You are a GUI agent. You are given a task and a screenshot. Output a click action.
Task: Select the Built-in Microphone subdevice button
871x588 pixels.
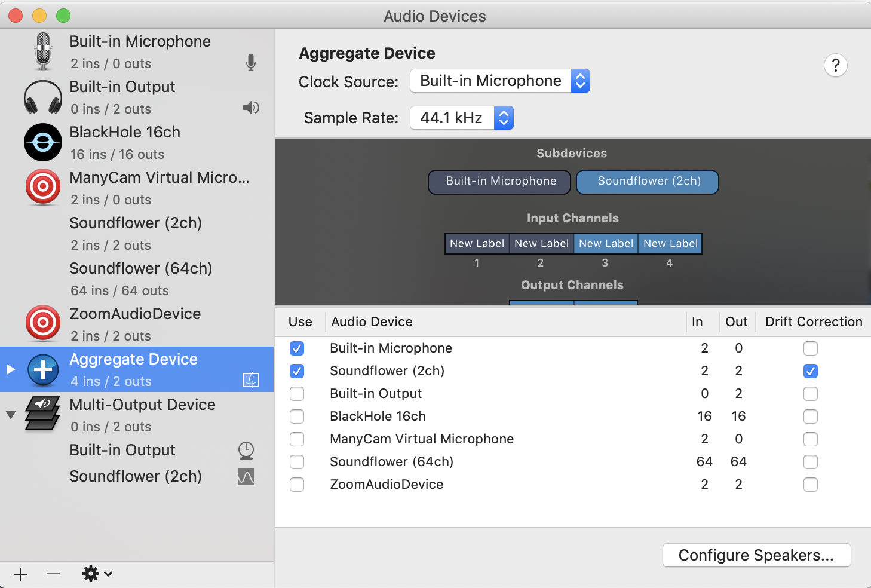[x=500, y=182]
